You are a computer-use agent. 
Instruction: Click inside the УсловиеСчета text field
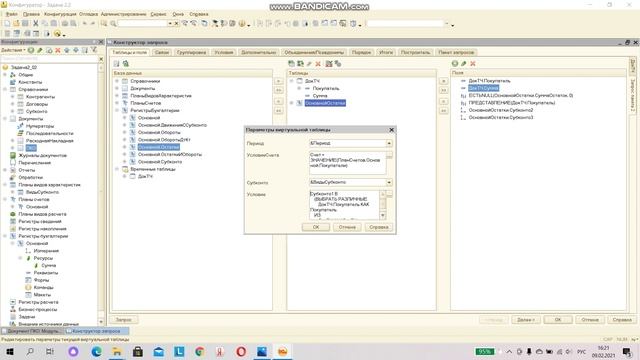(x=347, y=163)
